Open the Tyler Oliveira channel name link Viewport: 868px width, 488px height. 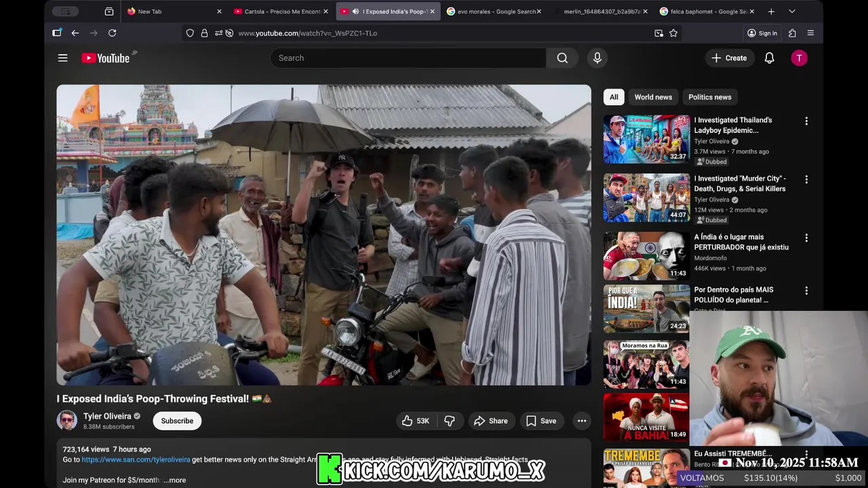coord(107,416)
